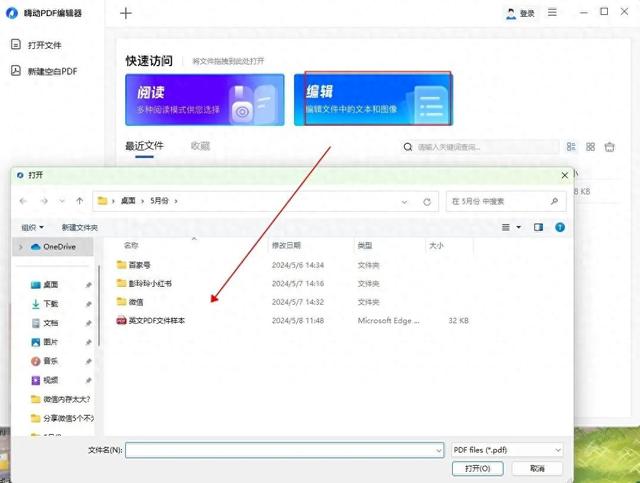Change the file view layout icon
640x483 pixels.
click(x=505, y=227)
